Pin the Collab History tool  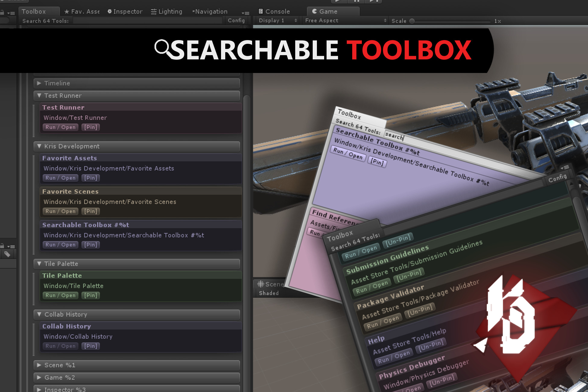(90, 346)
